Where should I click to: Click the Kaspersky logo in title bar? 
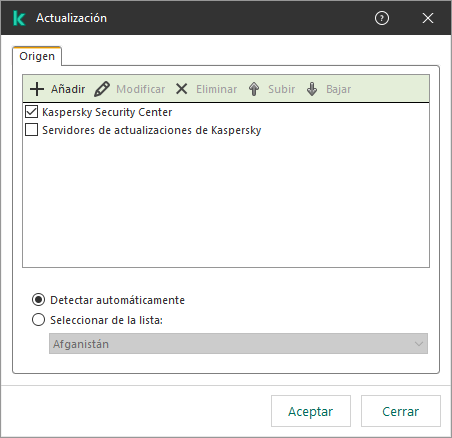tap(19, 18)
